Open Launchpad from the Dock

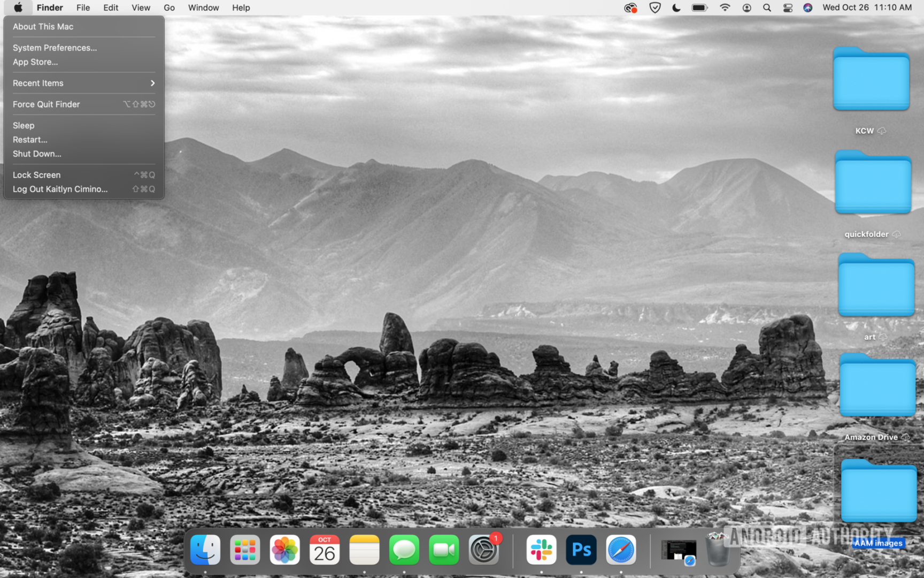click(x=245, y=550)
